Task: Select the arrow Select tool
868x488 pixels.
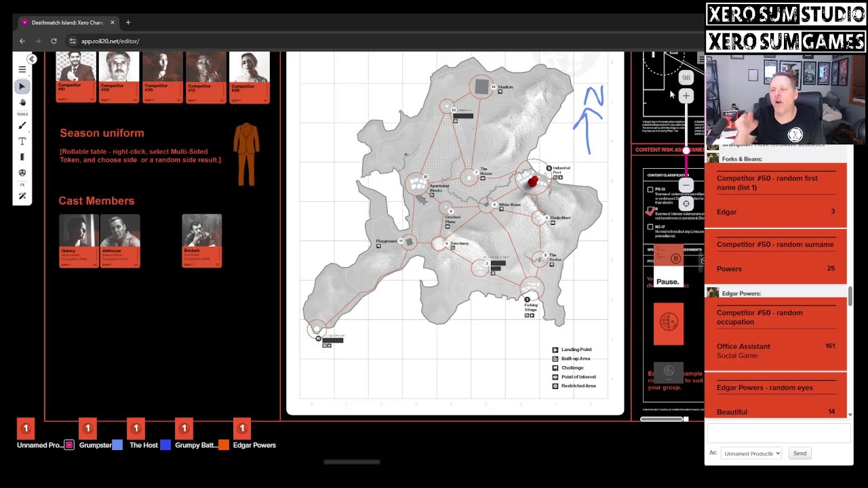Action: click(22, 86)
